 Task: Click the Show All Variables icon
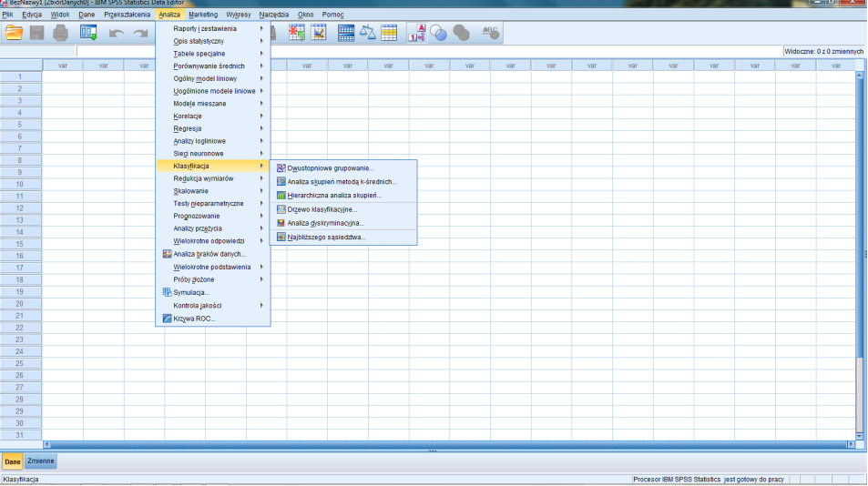(x=461, y=33)
